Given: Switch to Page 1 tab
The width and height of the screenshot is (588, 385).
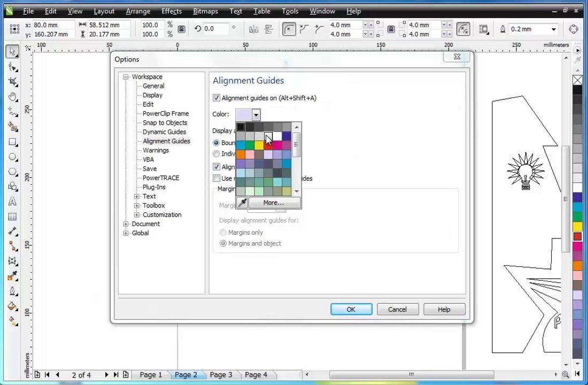Looking at the screenshot, I should click(151, 374).
